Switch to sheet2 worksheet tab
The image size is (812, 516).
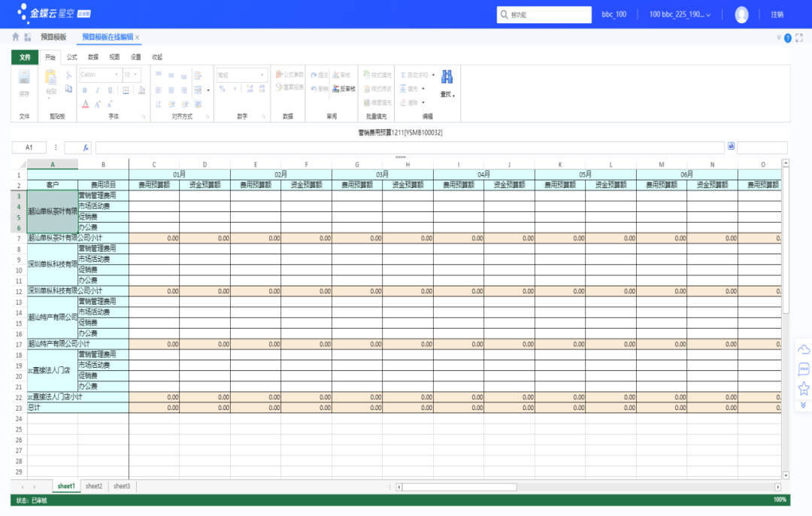point(93,487)
